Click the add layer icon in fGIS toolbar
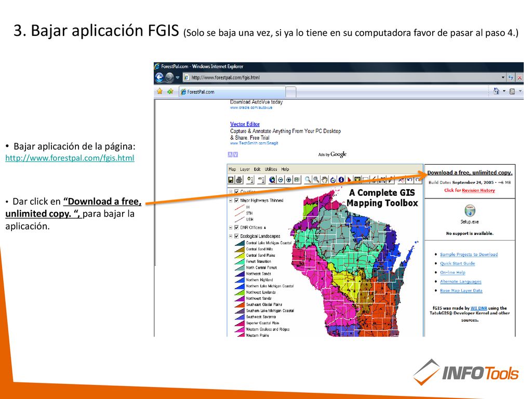This screenshot has width=532, height=399. (x=250, y=179)
